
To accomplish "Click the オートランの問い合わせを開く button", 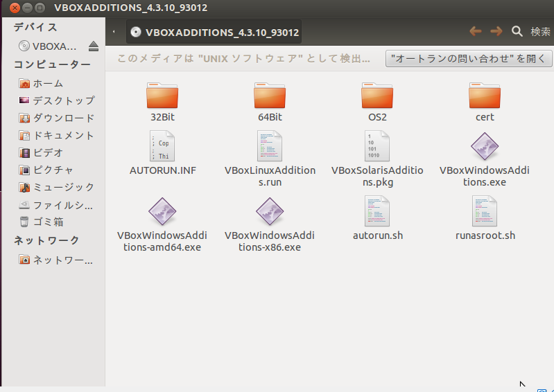I will 468,59.
